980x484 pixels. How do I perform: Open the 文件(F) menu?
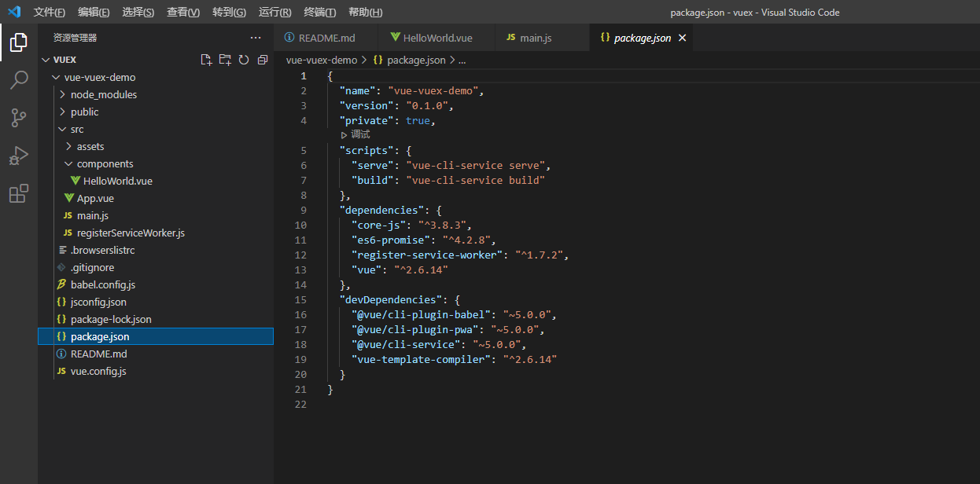[50, 13]
